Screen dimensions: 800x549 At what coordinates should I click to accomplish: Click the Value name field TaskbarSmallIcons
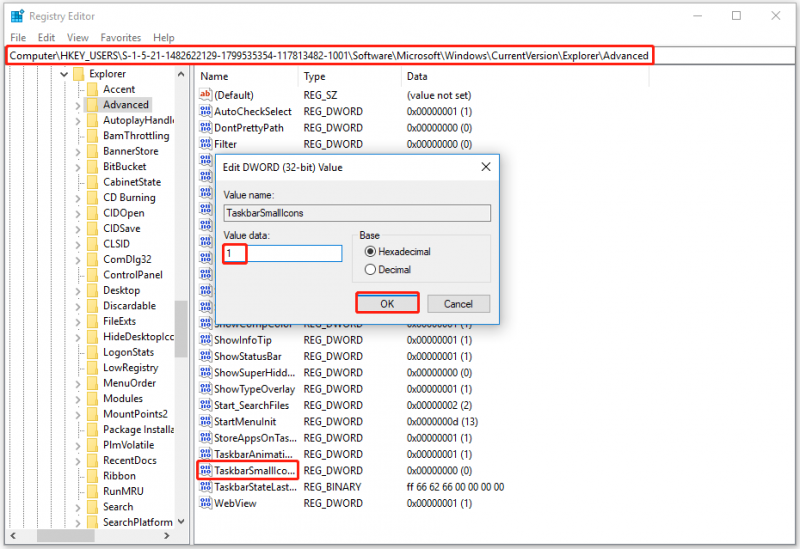tap(357, 213)
